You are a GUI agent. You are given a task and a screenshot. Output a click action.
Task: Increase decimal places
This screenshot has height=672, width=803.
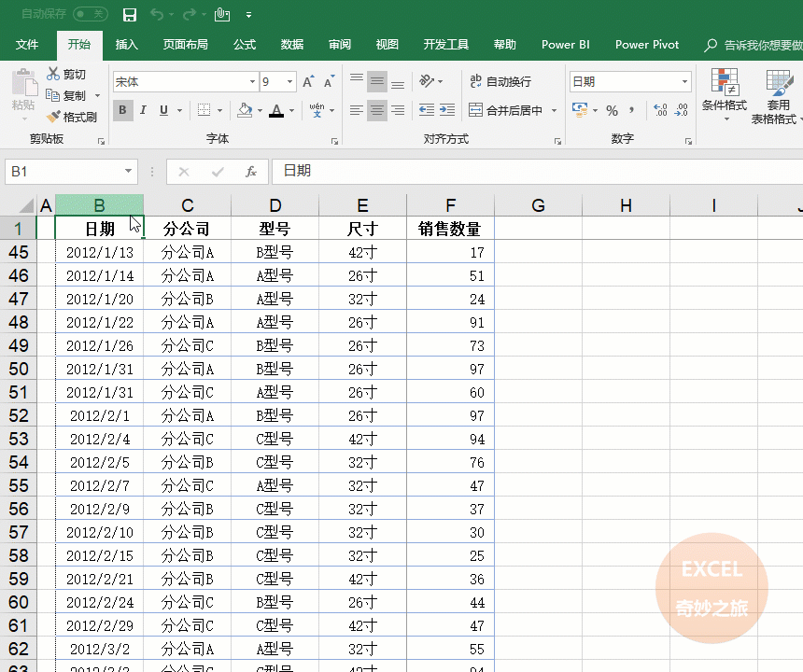(660, 110)
